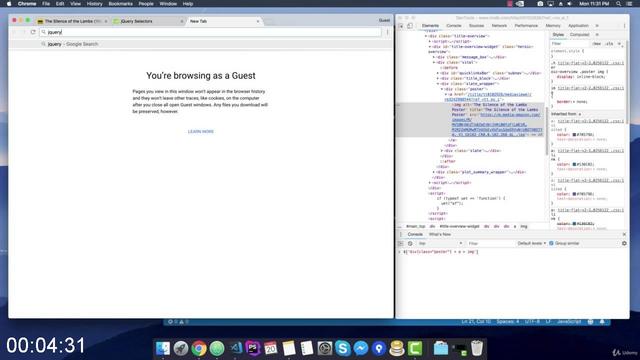Click the LEARN MORE link

200,131
